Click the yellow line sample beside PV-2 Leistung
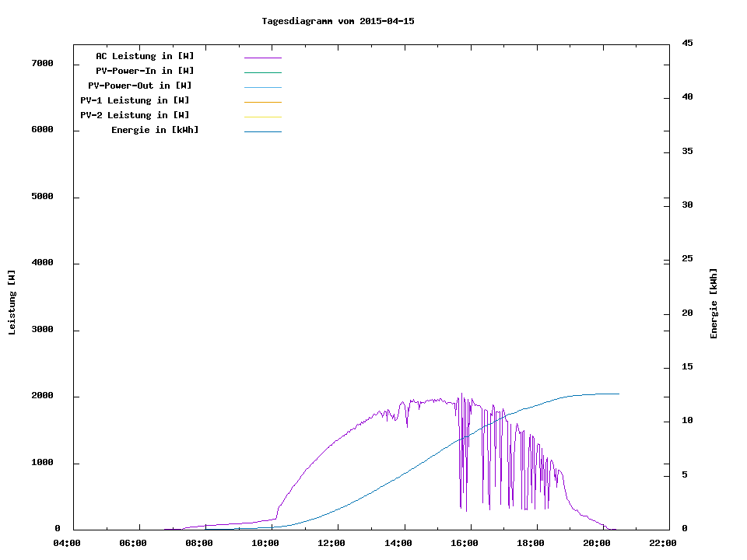The width and height of the screenshot is (747, 560). tap(262, 117)
